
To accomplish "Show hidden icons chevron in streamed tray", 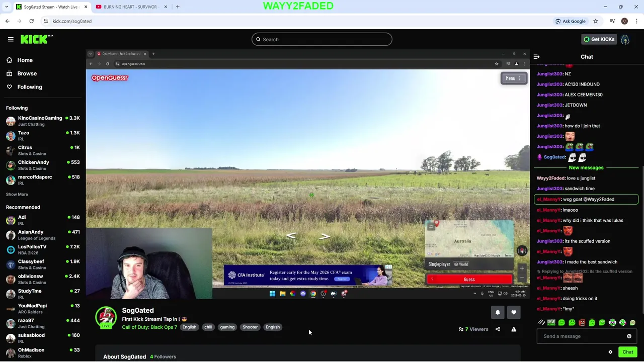I will (474, 294).
